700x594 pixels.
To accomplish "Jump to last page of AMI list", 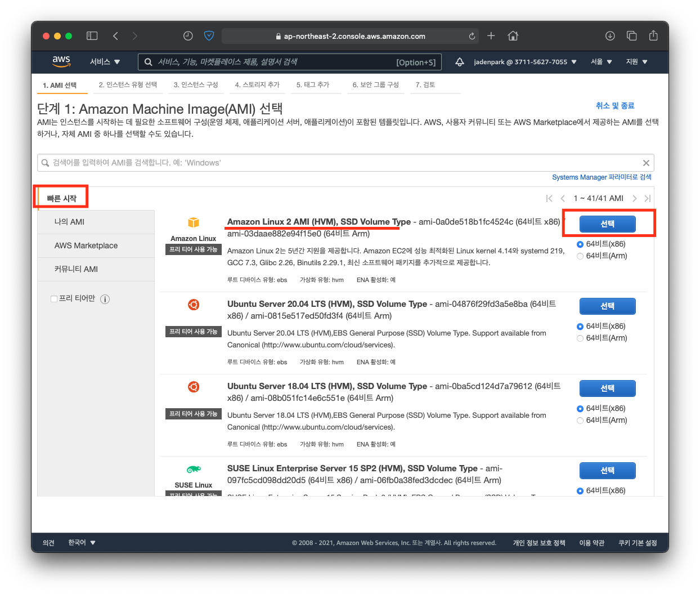I will coord(648,198).
